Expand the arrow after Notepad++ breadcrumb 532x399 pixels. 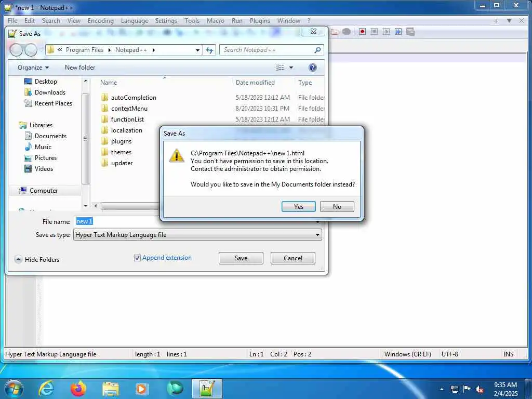pos(154,50)
